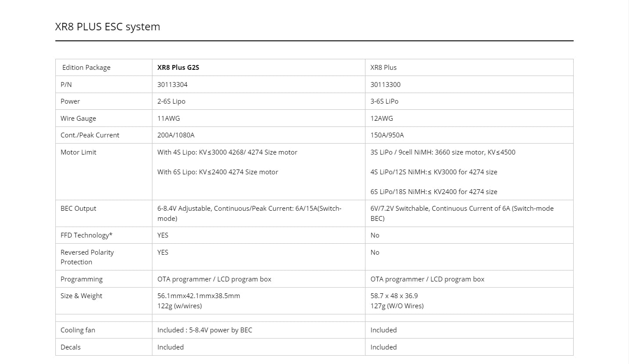Screen dimensions: 629x364
Task: Click the FFD Technology* row label
Action: [x=87, y=235]
